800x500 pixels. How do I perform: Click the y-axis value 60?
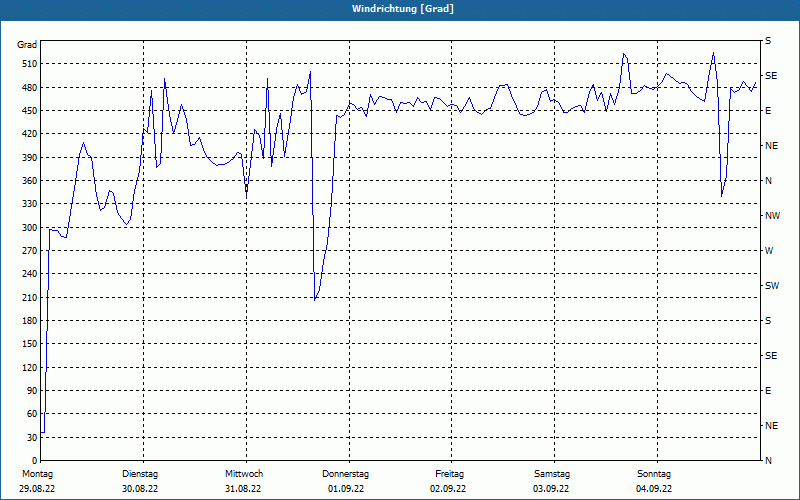pyautogui.click(x=32, y=414)
